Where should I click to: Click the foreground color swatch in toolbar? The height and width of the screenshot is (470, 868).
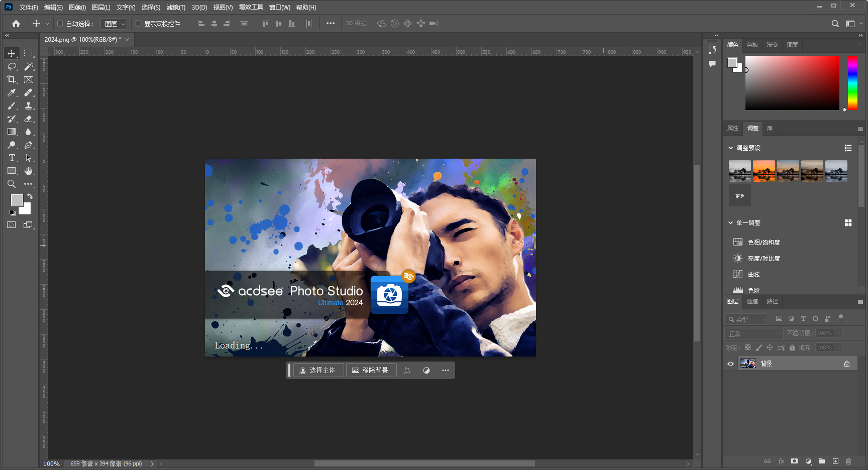pos(17,200)
